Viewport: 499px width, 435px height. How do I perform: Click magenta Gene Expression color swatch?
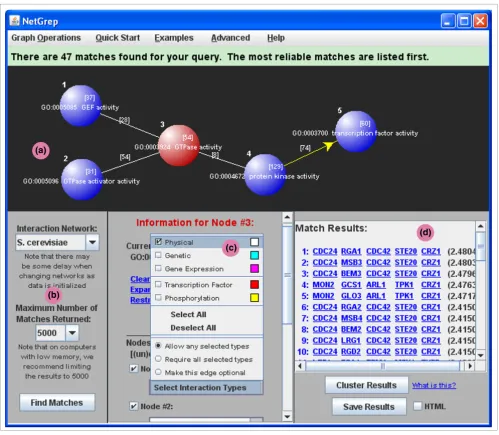point(254,268)
